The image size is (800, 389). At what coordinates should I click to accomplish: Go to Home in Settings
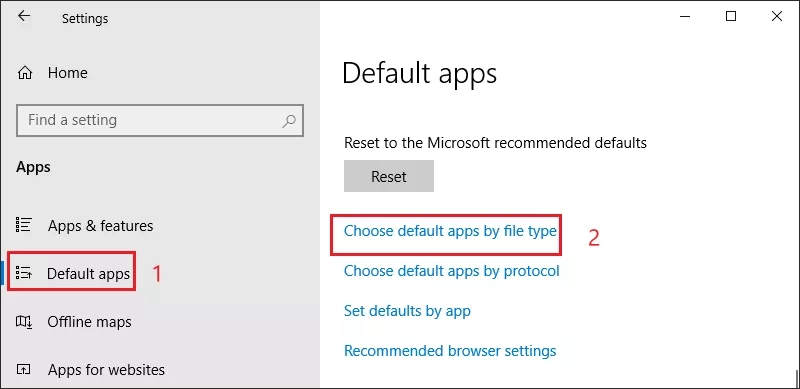[68, 73]
